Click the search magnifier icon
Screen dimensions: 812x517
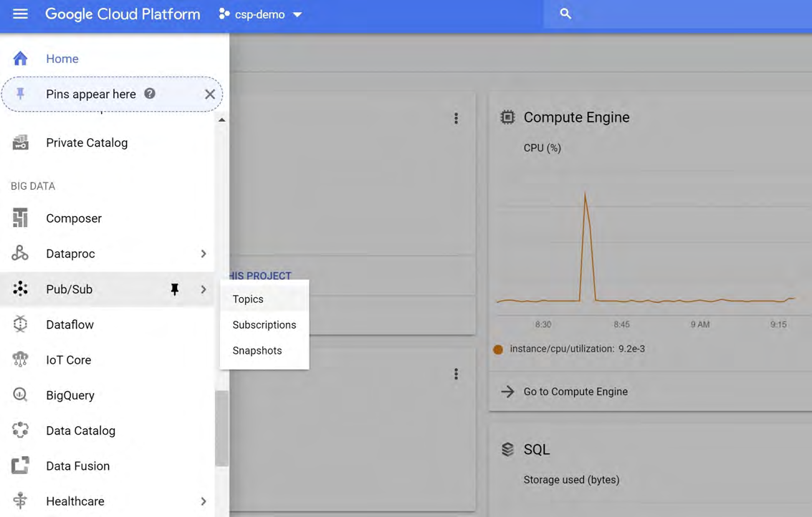[x=565, y=14]
